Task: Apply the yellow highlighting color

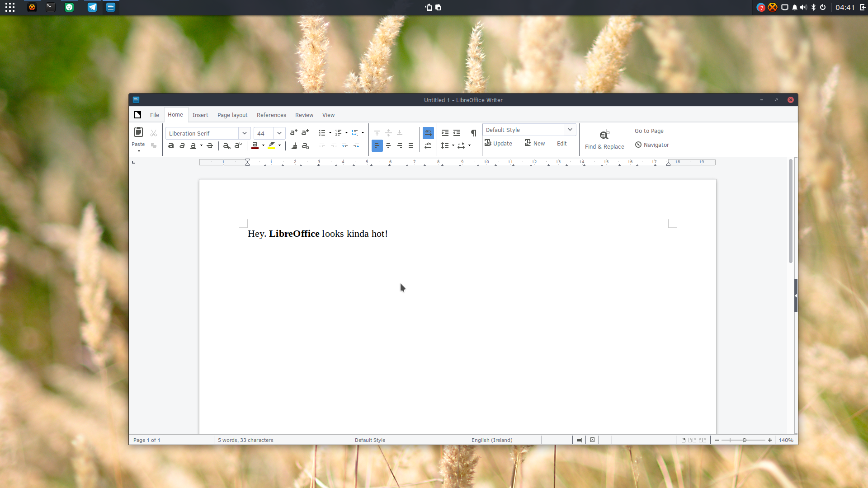Action: (x=271, y=145)
